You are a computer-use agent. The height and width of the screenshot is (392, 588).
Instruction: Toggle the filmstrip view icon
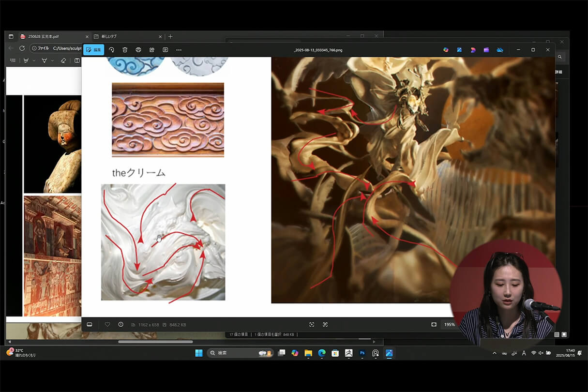coord(90,324)
